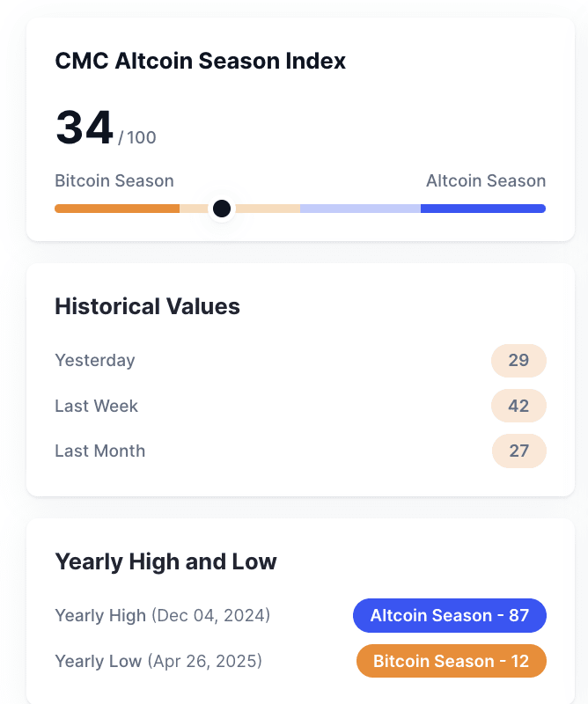
Task: Click the black slider knob on index bar
Action: (222, 209)
